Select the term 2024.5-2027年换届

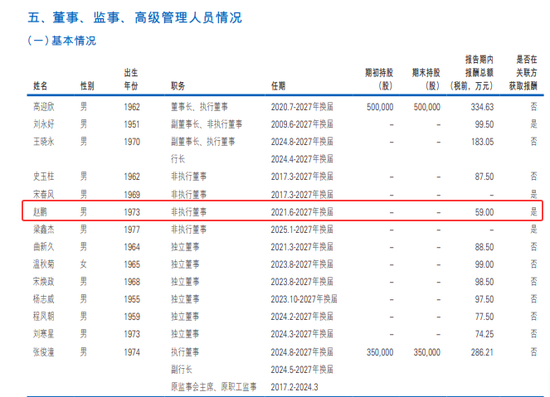coord(302,369)
